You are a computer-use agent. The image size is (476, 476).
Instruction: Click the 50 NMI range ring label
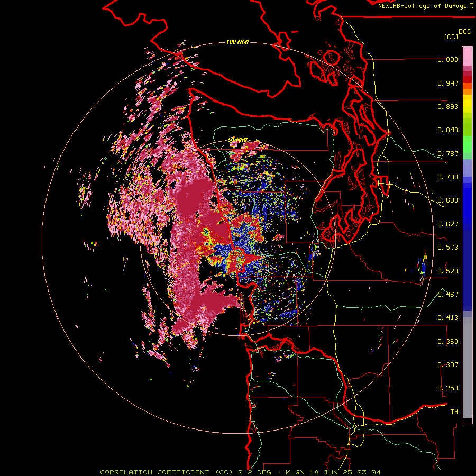pos(237,140)
